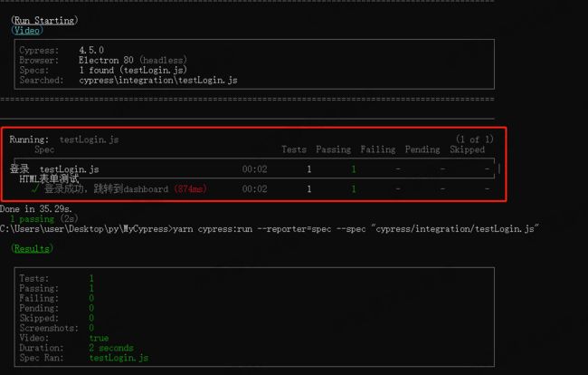Click the 00:02 duration in the 登录成功 row
This screenshot has width=588, height=375.
[x=254, y=188]
